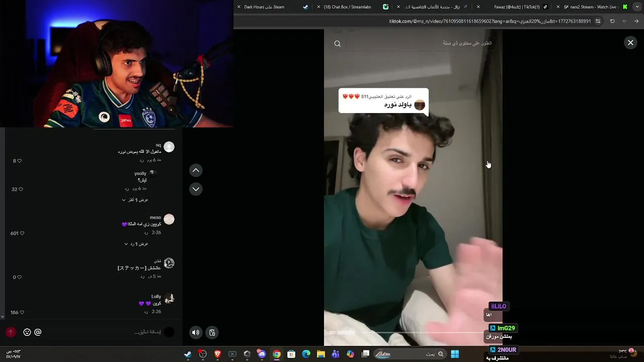This screenshot has width=644, height=362.
Task: Click the taskbar search box
Action: [410, 354]
